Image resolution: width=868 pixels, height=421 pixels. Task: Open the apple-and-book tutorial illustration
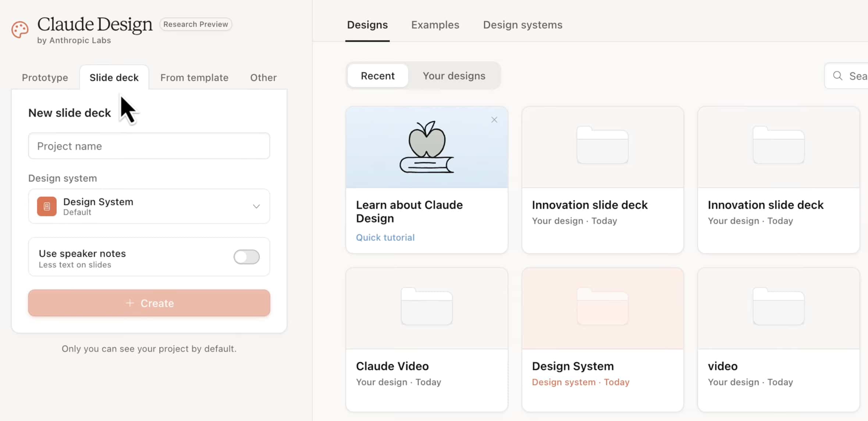[427, 147]
